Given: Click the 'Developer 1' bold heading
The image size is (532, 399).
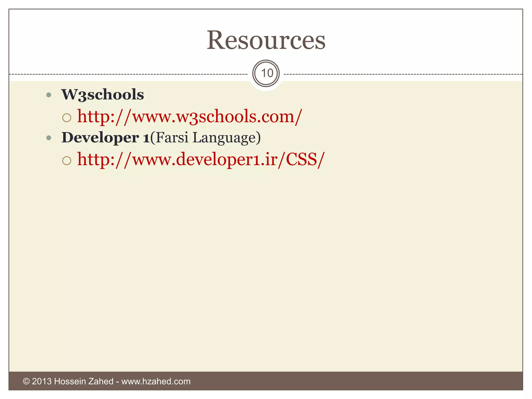Looking at the screenshot, I should [x=105, y=137].
